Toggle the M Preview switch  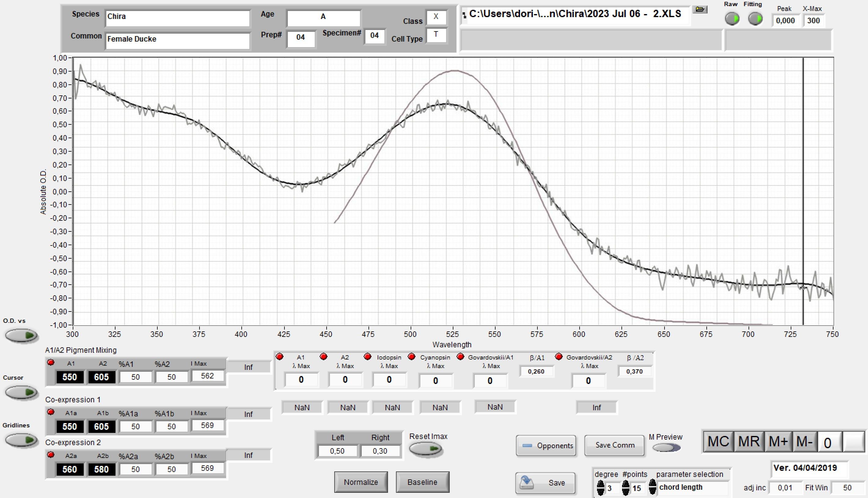(666, 447)
